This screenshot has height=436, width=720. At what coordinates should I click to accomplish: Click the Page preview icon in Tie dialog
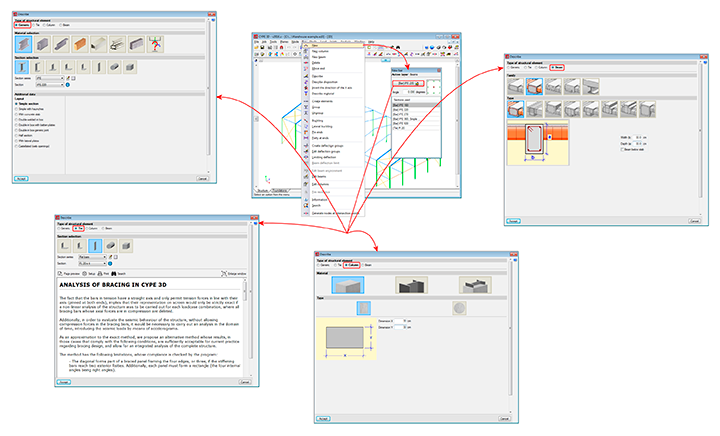60,274
